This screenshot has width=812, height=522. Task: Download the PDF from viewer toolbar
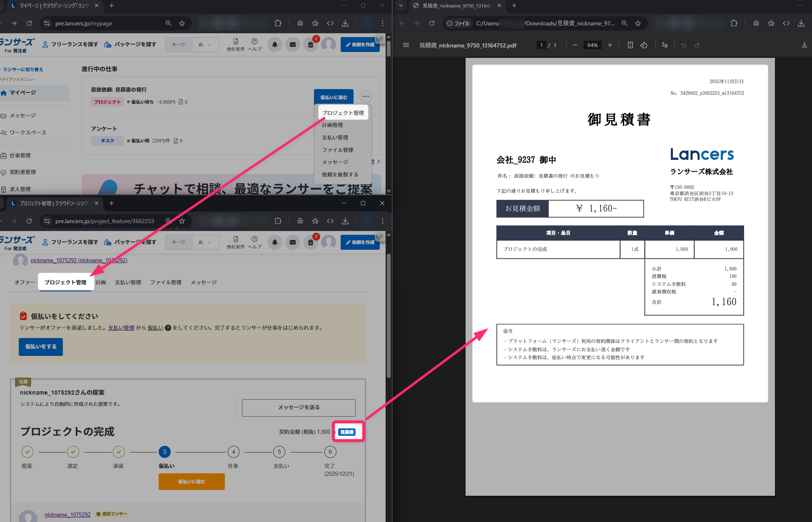pyautogui.click(x=804, y=45)
